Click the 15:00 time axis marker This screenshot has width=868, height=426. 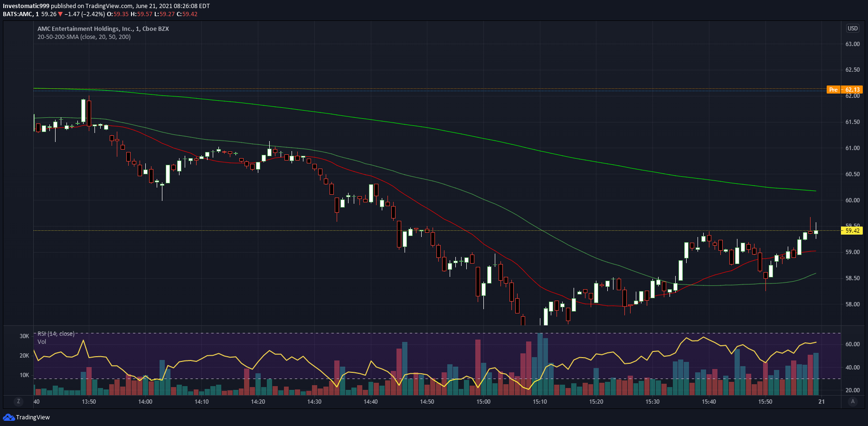[x=483, y=402]
